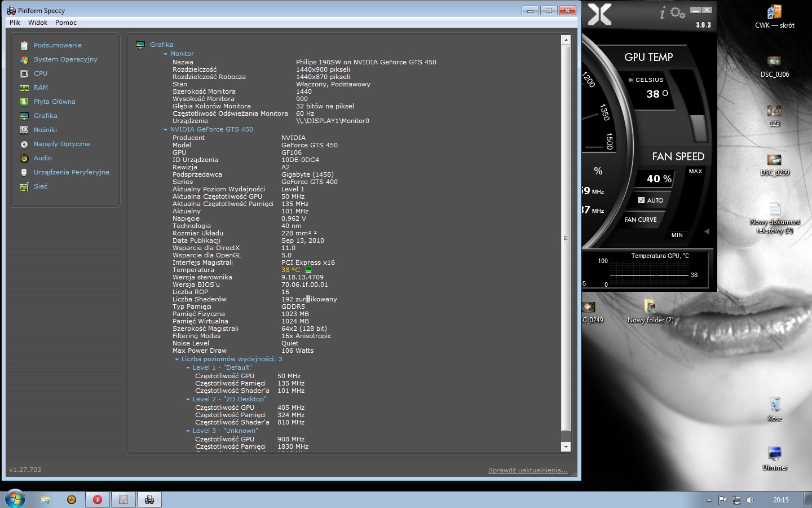Show hidden system tray icons
812x508 pixels.
(709, 500)
